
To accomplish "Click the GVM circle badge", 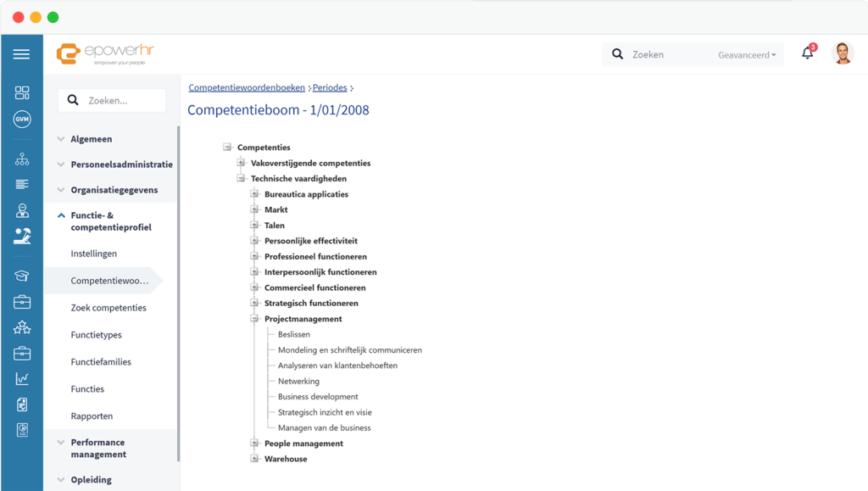I will [x=21, y=120].
